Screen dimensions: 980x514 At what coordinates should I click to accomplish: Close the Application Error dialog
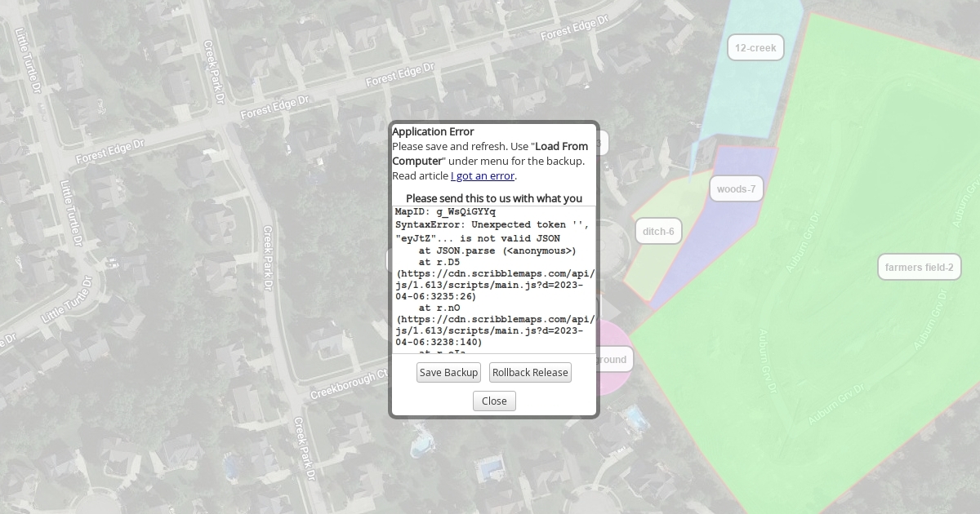[x=494, y=401]
